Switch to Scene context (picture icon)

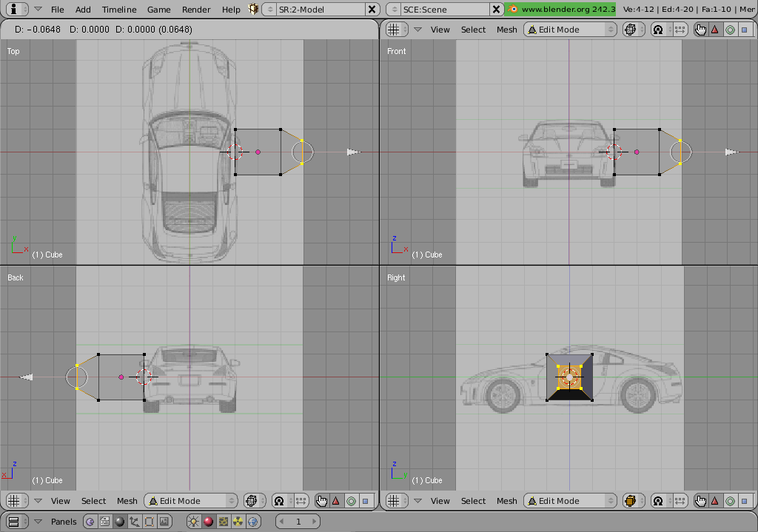point(164,522)
